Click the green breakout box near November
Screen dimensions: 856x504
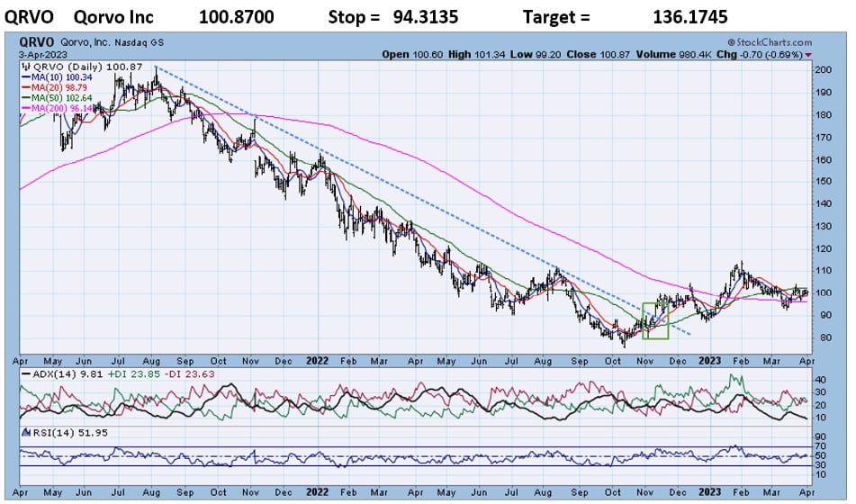click(x=655, y=321)
